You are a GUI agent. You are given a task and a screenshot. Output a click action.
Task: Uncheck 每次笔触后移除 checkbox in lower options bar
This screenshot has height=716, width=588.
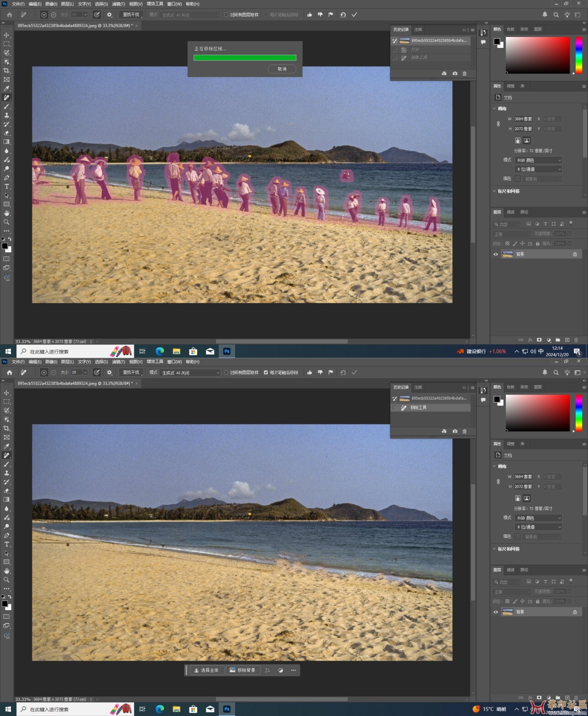(x=266, y=372)
